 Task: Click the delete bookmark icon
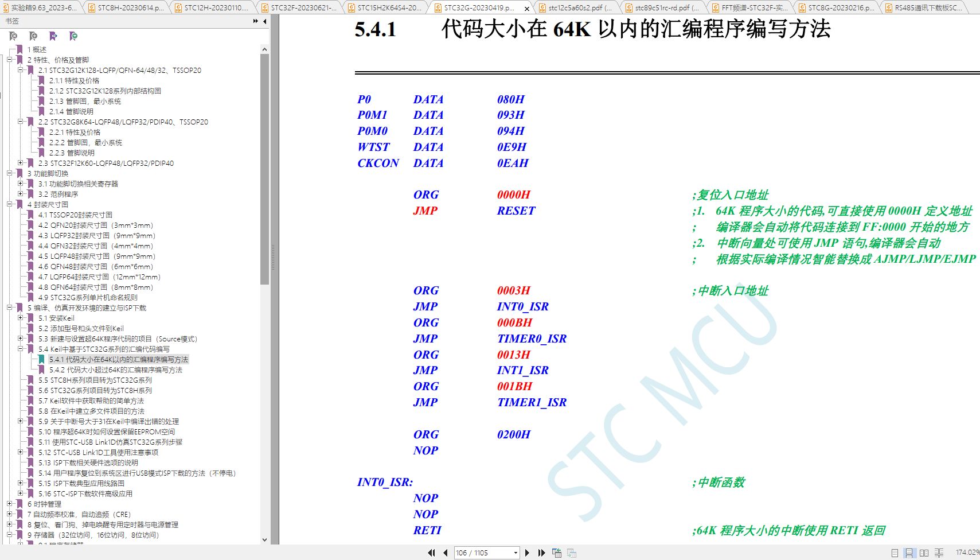(13, 36)
